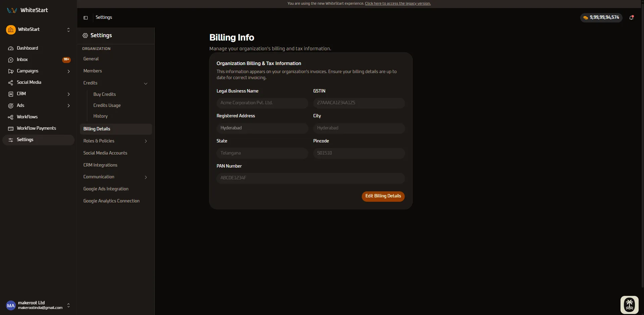Click Edit Billing Details button
The image size is (644, 315).
click(383, 196)
